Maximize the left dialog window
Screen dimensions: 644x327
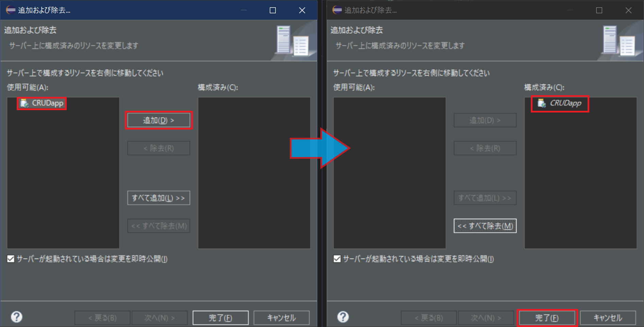(273, 10)
